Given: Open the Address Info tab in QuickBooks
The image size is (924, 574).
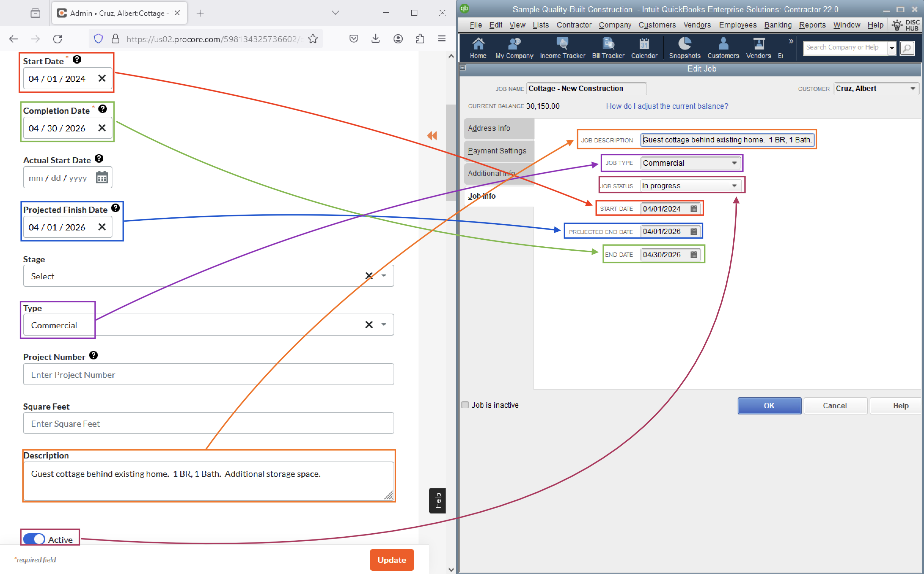Looking at the screenshot, I should pyautogui.click(x=489, y=128).
